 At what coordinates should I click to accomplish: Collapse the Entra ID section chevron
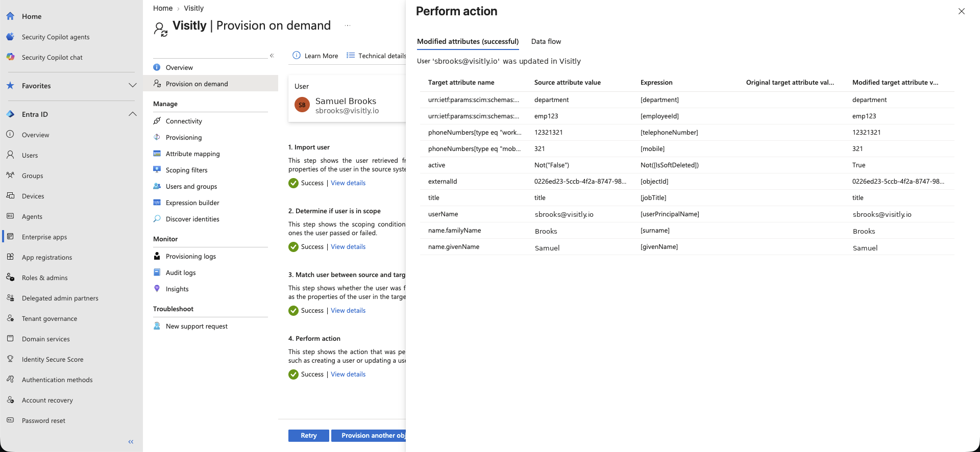point(133,114)
